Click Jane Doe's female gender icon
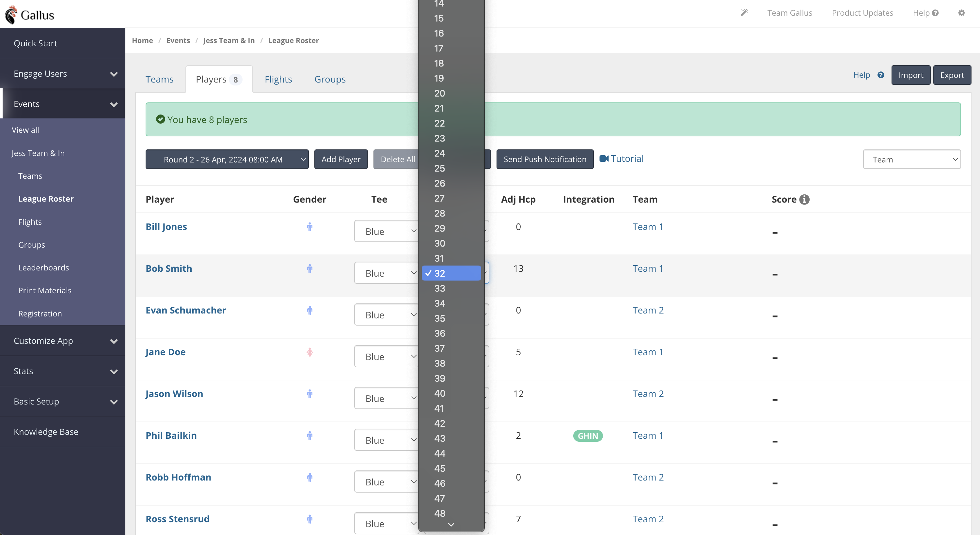Screen dimensions: 980x535 click(310, 352)
